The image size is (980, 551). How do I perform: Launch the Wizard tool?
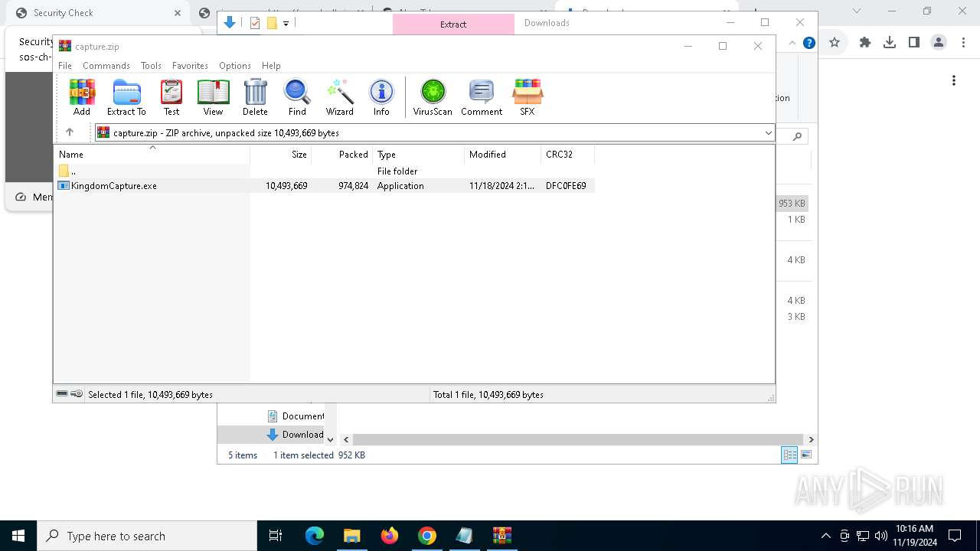point(339,97)
